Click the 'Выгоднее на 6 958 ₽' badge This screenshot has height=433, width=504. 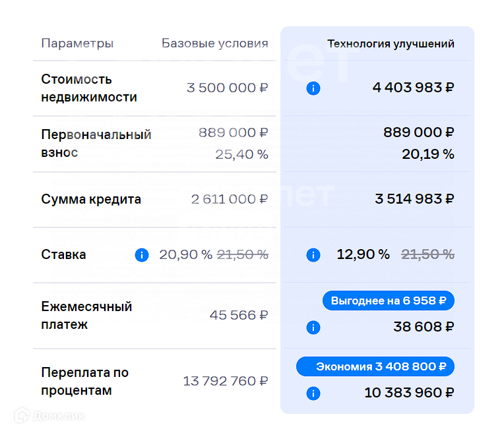(388, 301)
